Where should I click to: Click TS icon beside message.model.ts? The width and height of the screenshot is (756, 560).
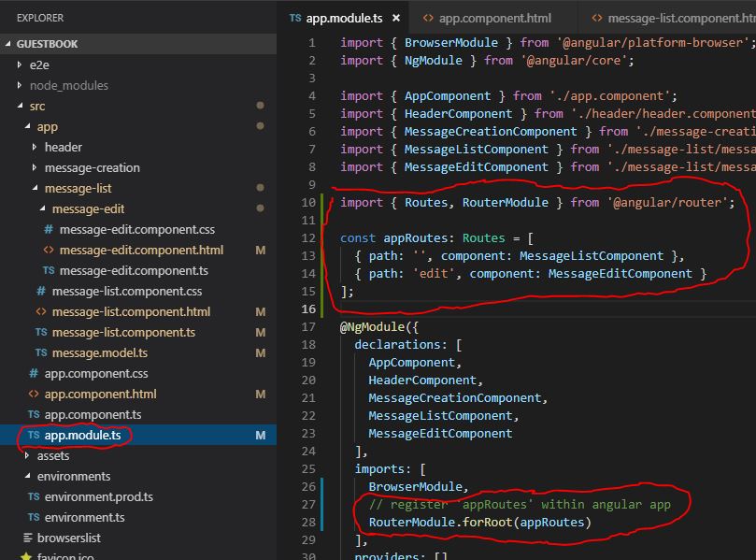pos(41,352)
